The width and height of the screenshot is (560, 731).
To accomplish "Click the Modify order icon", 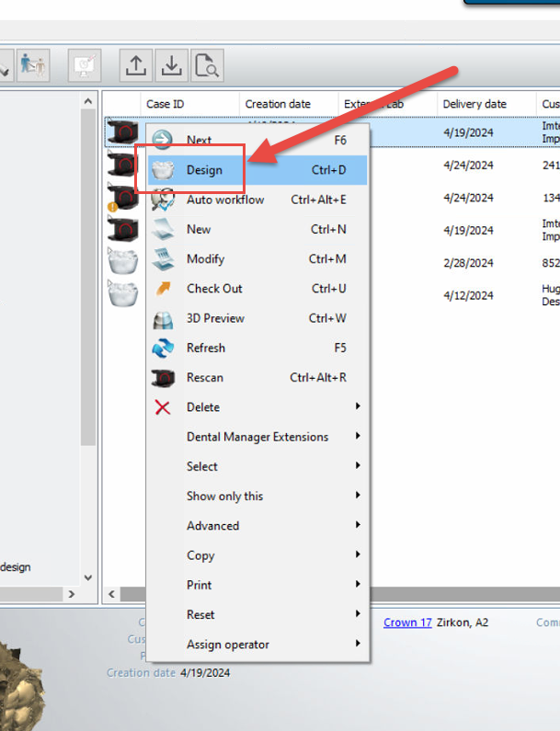I will click(x=163, y=259).
